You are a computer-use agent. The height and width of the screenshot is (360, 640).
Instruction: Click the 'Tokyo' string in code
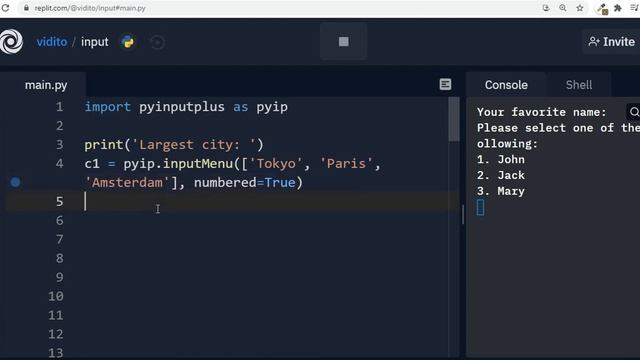(x=276, y=164)
